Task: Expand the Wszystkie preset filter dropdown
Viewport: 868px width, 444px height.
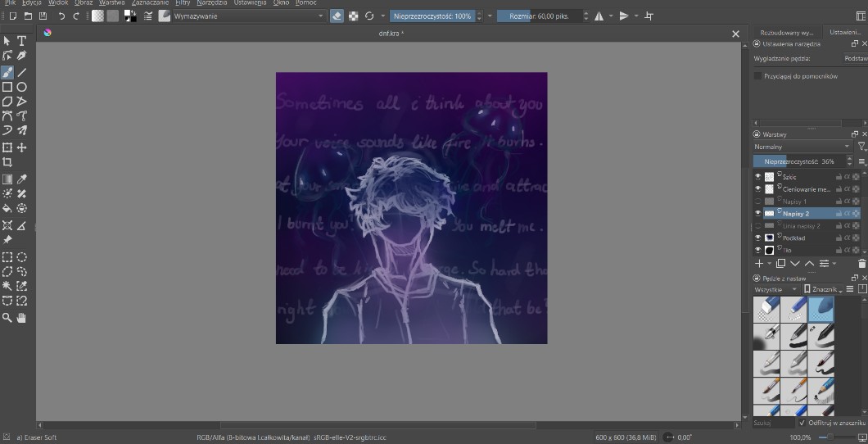Action: pyautogui.click(x=775, y=289)
